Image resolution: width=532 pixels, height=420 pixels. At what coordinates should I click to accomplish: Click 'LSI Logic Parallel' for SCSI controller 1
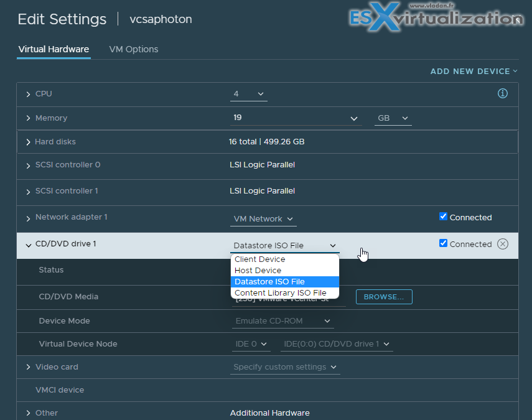(263, 191)
